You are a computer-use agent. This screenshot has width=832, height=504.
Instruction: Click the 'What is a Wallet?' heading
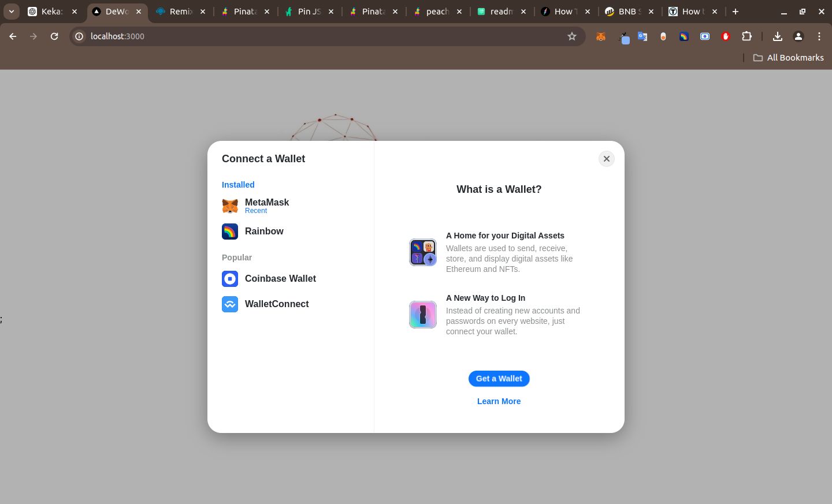pyautogui.click(x=499, y=189)
